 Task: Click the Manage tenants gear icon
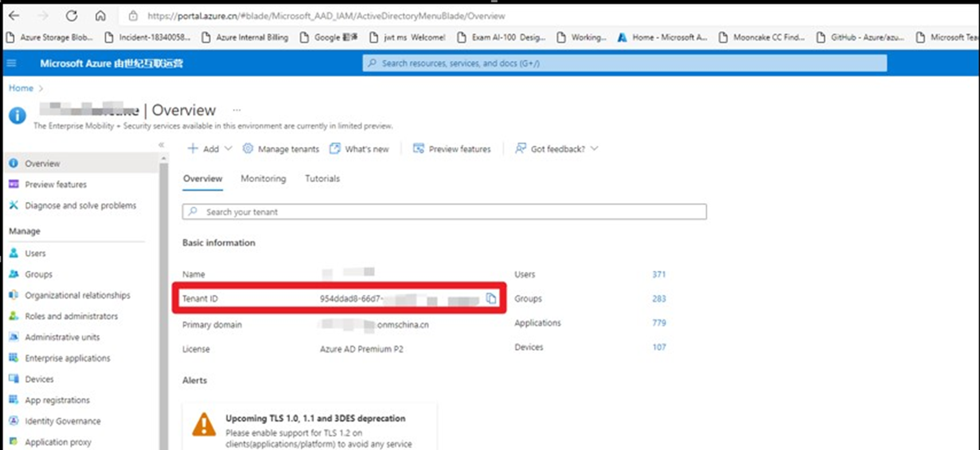[248, 148]
